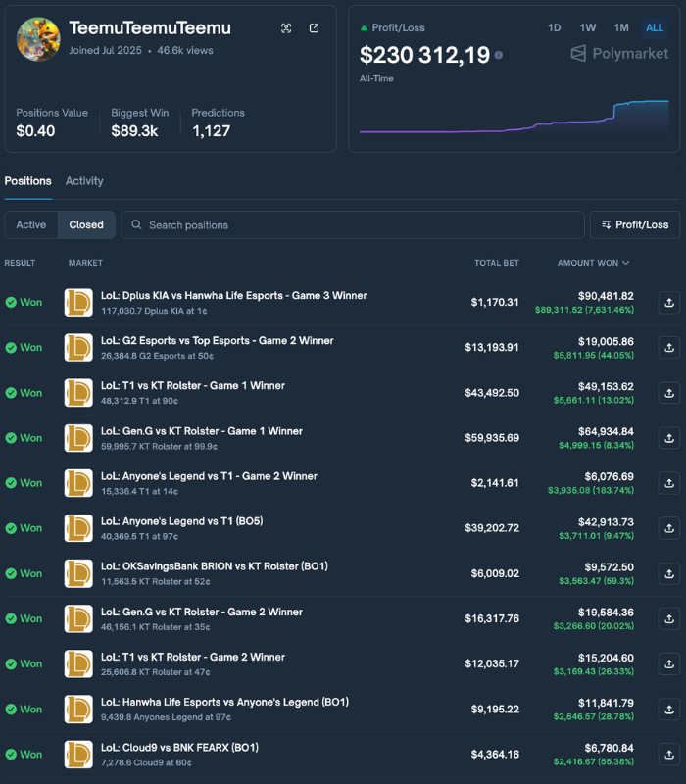Click the $0.40 Positions Value figure

(35, 131)
